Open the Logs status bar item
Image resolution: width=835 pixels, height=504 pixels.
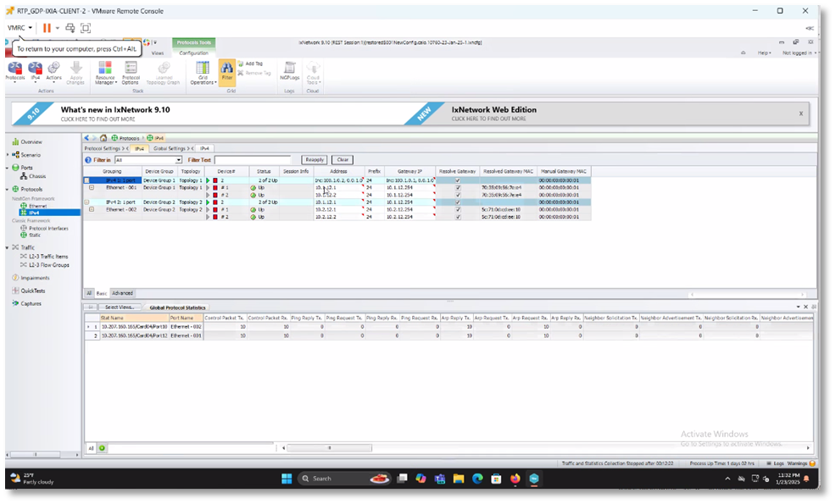point(776,463)
